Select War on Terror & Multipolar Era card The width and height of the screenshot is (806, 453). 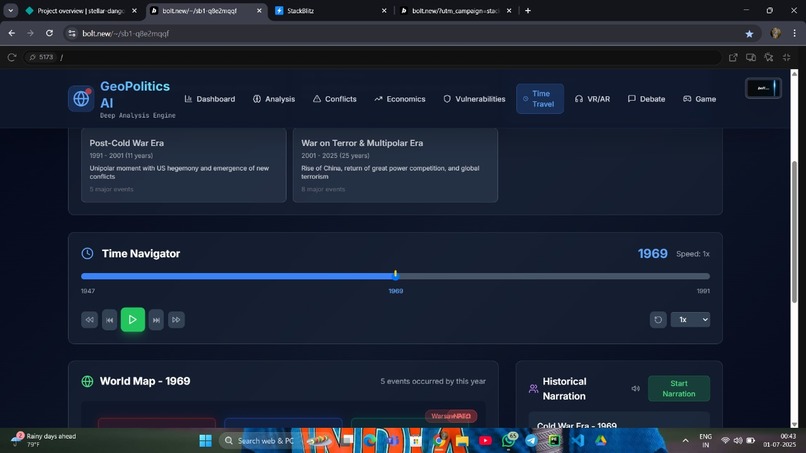(x=395, y=165)
